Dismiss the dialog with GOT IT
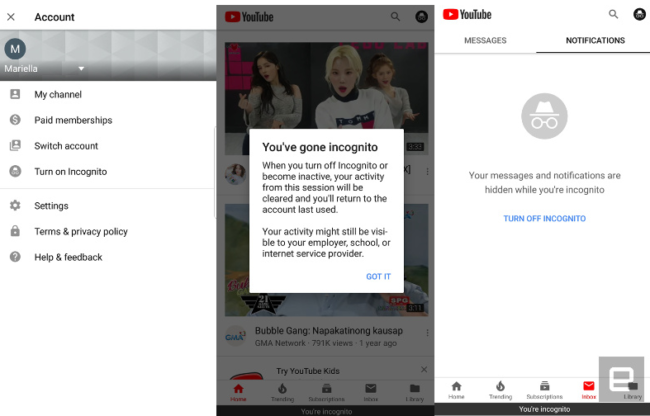This screenshot has height=416, width=650. pyautogui.click(x=378, y=276)
